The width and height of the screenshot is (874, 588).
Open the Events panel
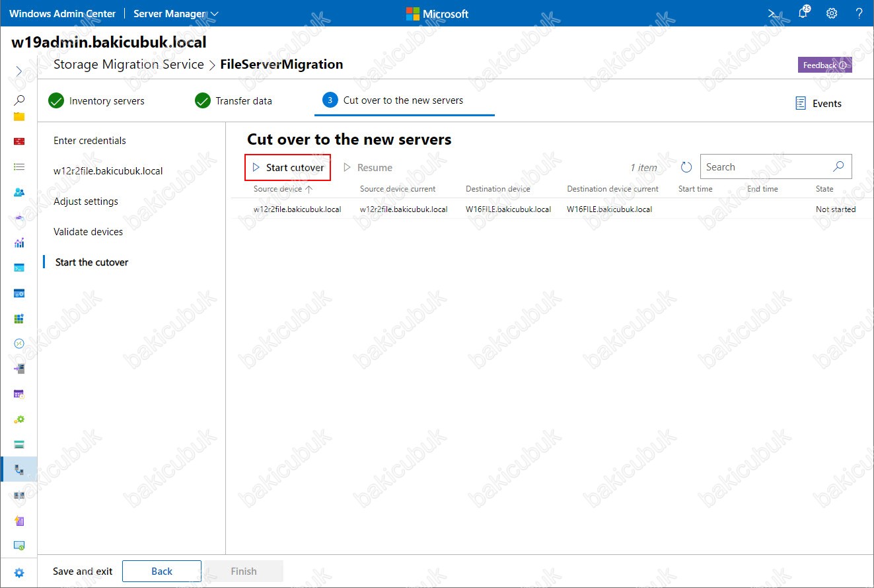(819, 103)
